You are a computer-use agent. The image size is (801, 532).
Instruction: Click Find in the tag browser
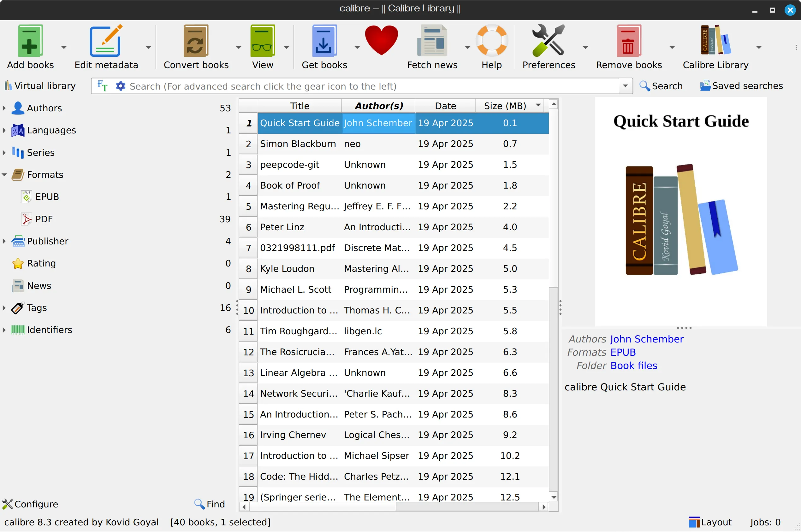pos(210,504)
